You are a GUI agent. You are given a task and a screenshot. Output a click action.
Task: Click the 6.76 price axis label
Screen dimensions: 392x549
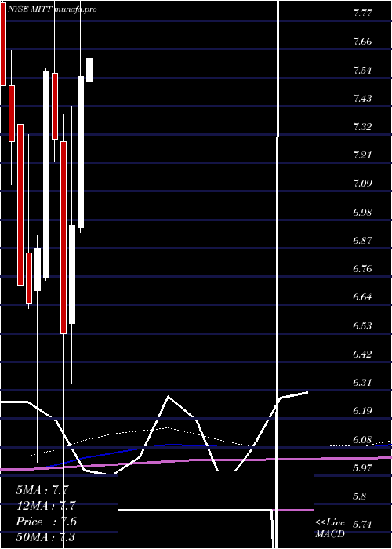click(362, 269)
